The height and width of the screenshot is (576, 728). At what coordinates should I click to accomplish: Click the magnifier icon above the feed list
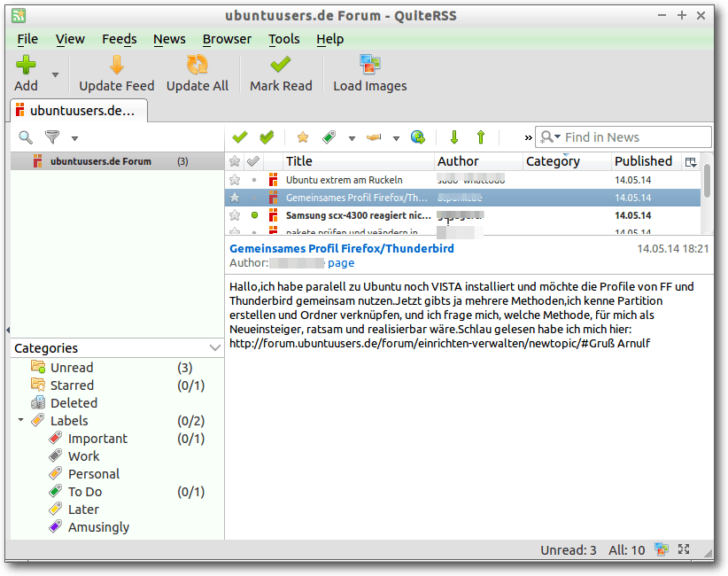pos(26,137)
